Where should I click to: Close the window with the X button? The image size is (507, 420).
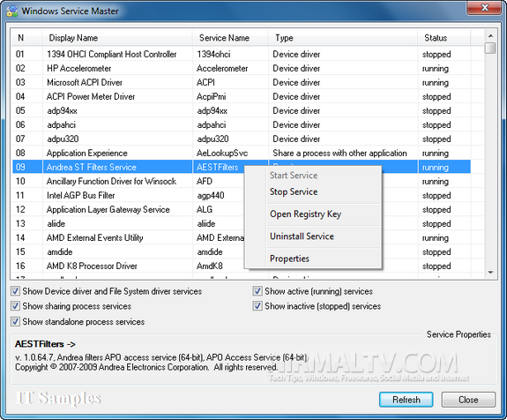[x=485, y=8]
